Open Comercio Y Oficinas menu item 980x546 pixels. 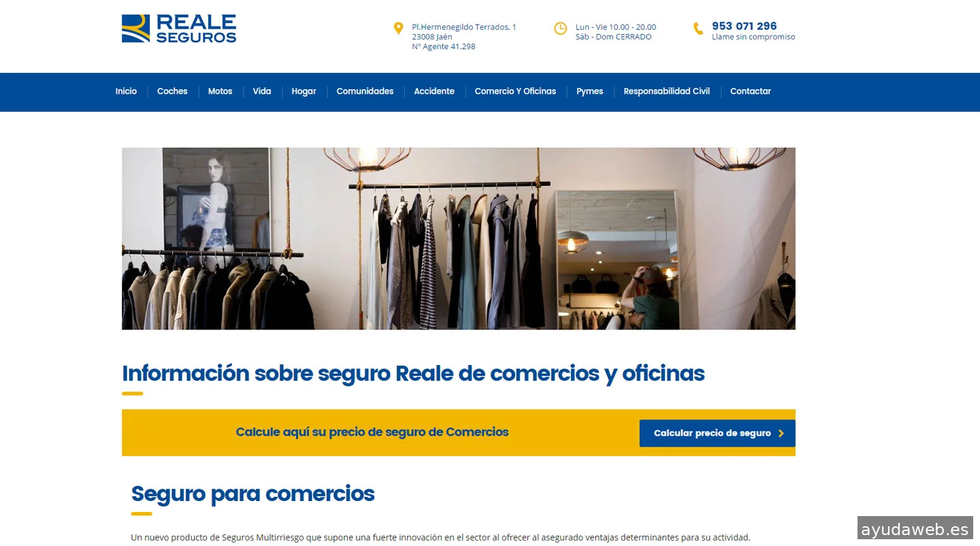point(515,91)
